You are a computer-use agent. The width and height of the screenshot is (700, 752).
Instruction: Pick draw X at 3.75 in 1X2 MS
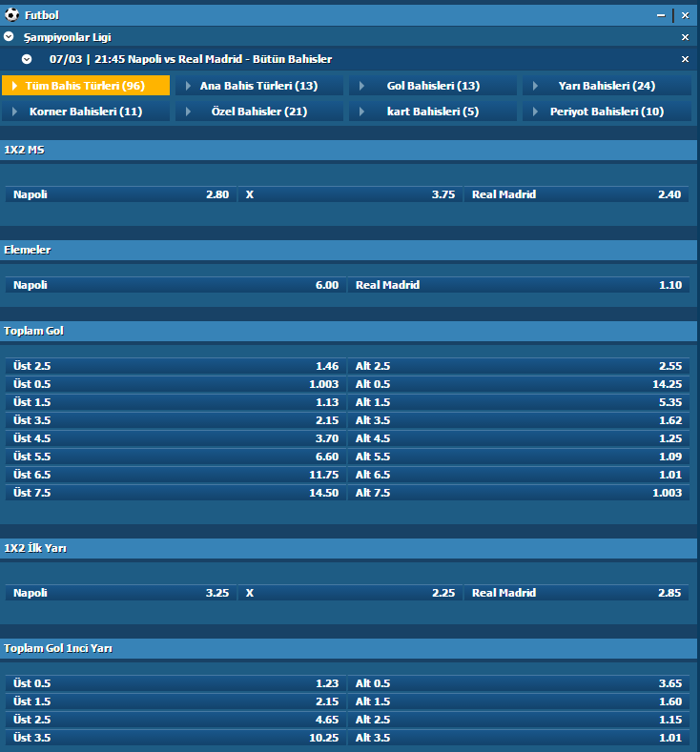tap(350, 194)
